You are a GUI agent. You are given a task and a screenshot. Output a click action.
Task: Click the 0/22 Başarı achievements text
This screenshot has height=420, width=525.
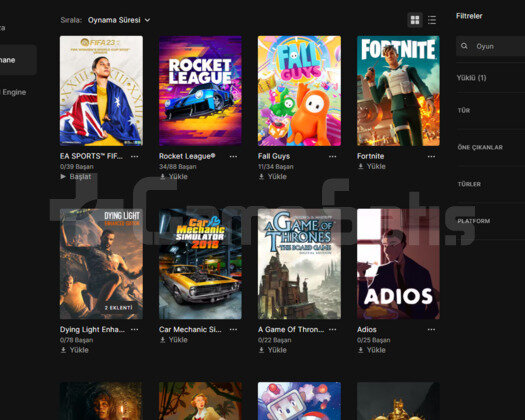(x=275, y=340)
